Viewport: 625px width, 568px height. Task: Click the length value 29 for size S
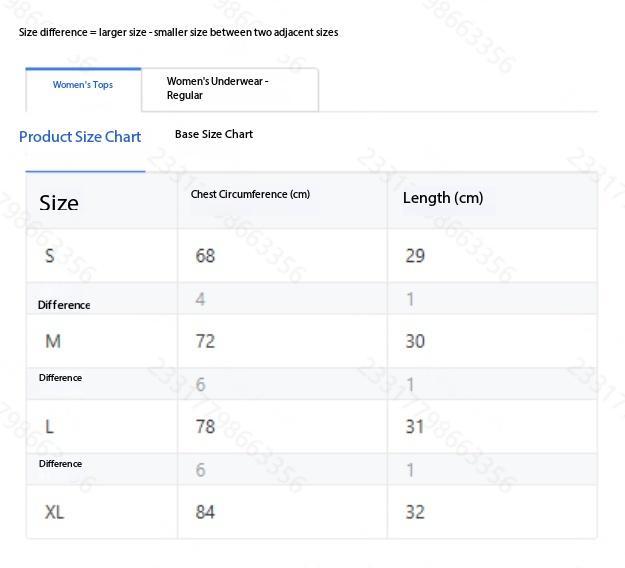click(x=415, y=256)
